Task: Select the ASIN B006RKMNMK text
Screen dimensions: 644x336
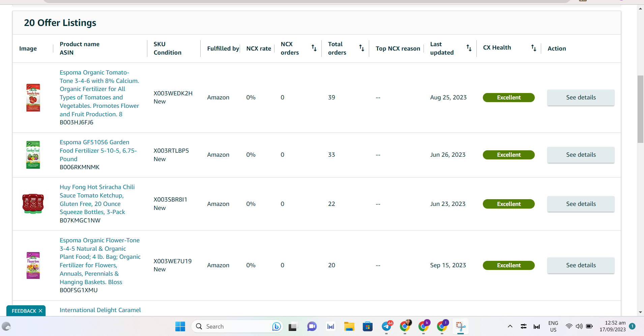Action: tap(80, 167)
